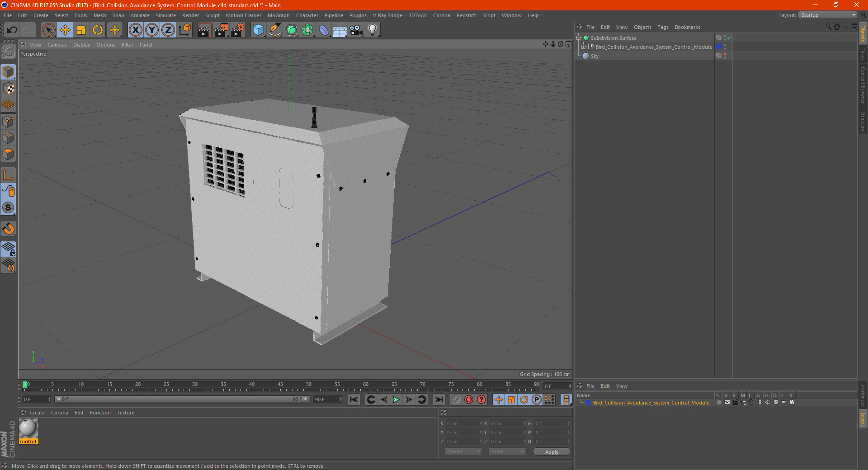Click the Undo arrow icon
Screen dimensions: 868x470
click(12, 30)
